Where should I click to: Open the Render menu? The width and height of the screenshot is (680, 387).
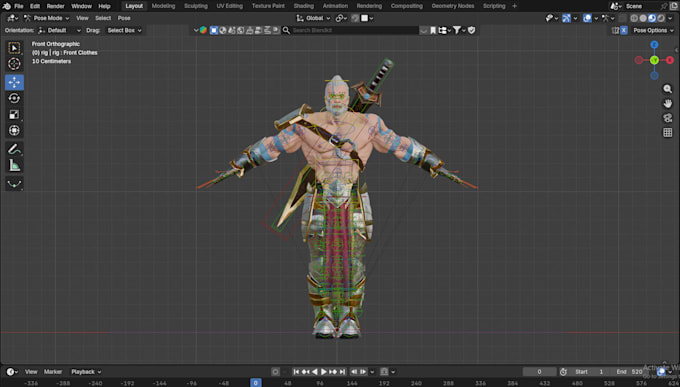click(x=56, y=6)
